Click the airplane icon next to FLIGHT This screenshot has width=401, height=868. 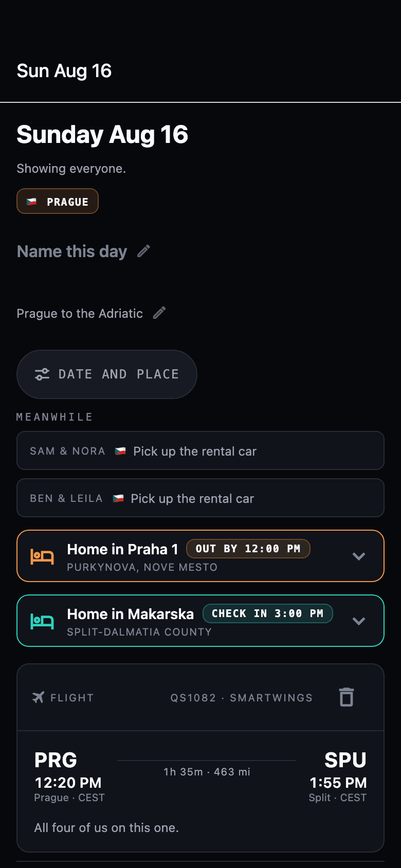(38, 697)
